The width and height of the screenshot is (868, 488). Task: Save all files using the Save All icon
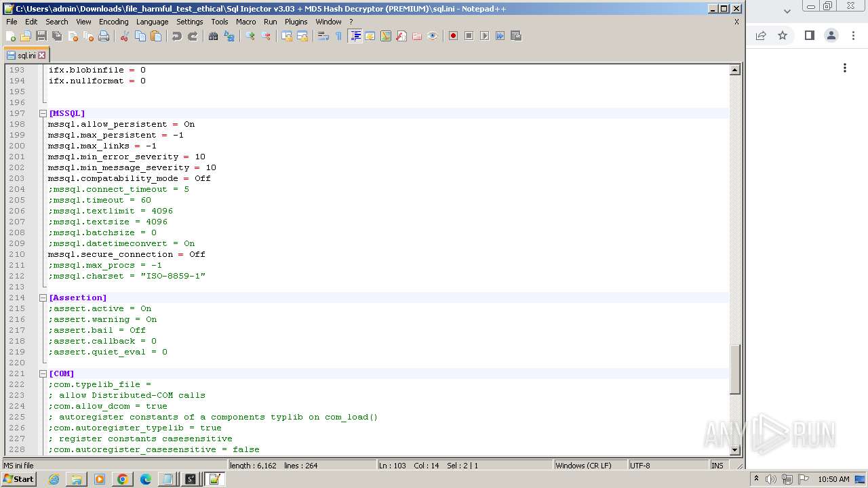57,36
